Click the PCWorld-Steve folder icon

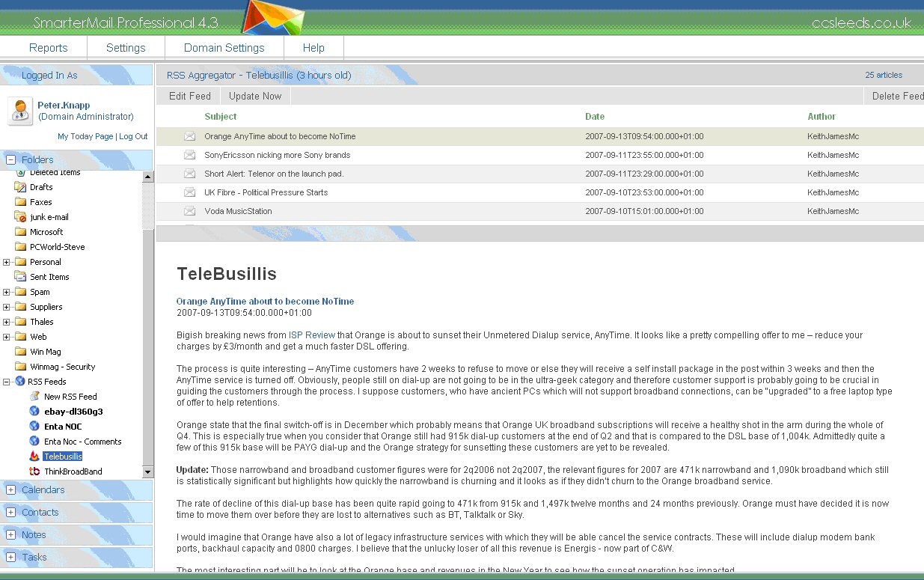20,247
